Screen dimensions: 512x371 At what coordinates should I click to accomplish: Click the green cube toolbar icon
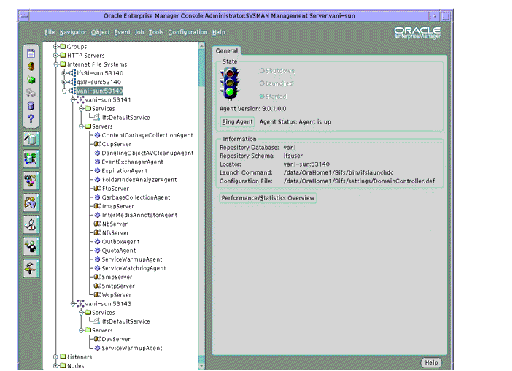coord(31,80)
